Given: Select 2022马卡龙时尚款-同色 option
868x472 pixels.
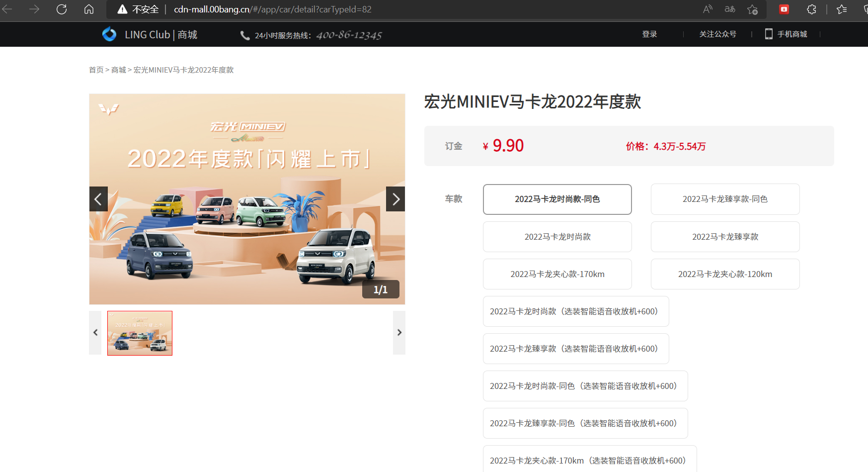Looking at the screenshot, I should pos(557,199).
